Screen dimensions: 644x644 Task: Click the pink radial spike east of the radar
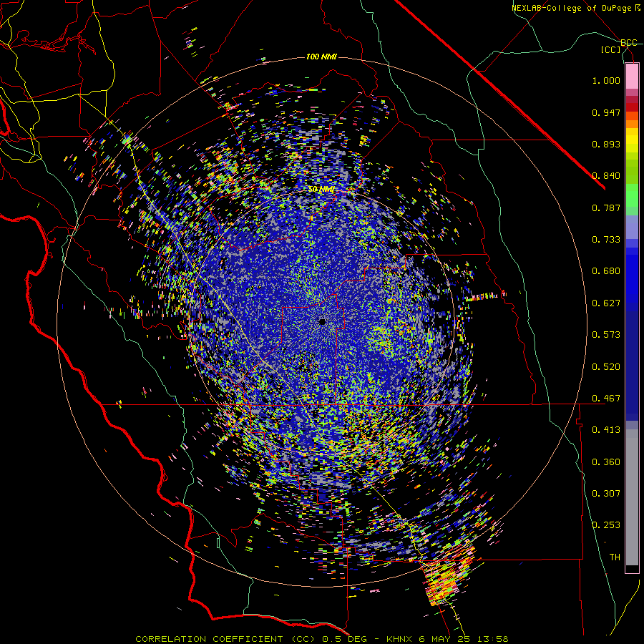(x=486, y=296)
